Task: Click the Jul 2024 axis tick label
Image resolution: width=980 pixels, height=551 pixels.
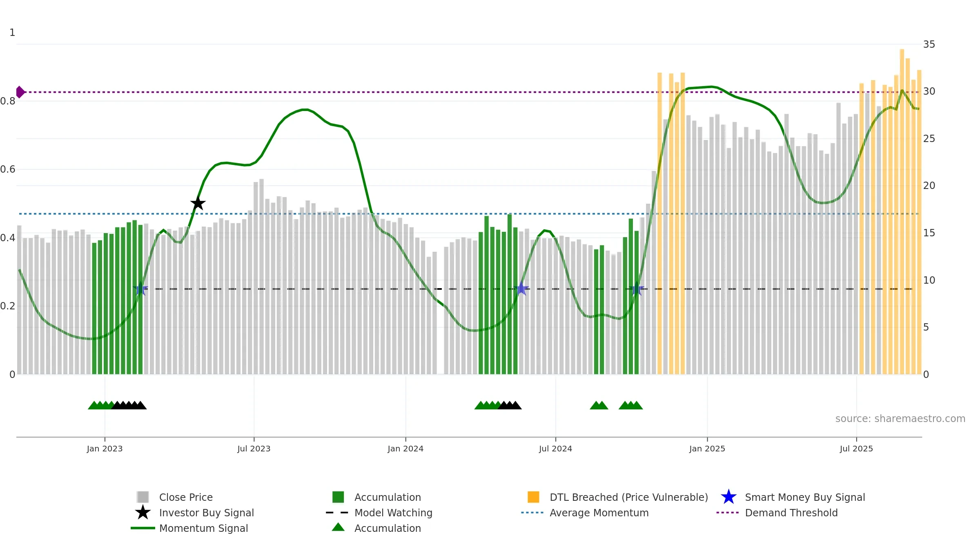Action: 555,449
